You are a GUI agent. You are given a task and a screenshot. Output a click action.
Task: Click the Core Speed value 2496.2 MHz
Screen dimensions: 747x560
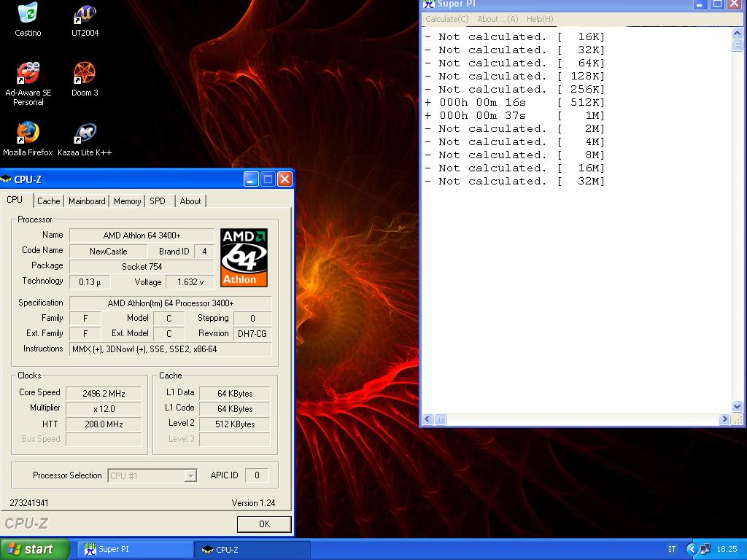click(x=104, y=393)
